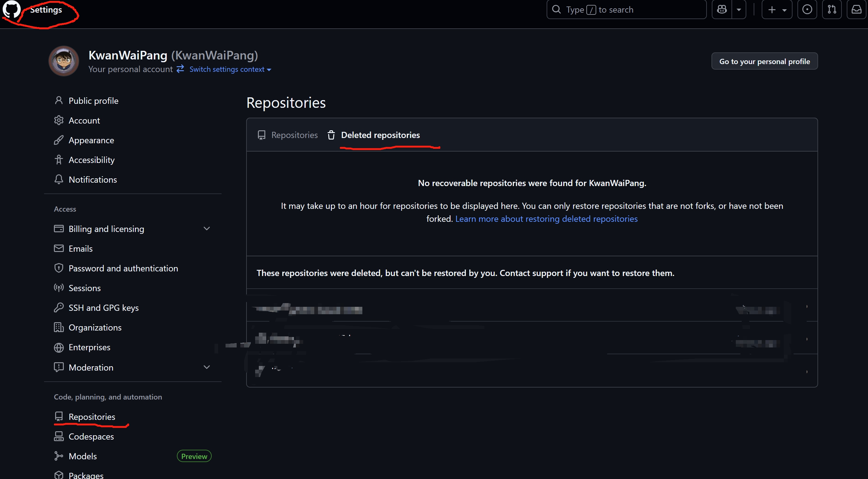The image size is (868, 479).
Task: Click the user avatar image
Action: 64,61
